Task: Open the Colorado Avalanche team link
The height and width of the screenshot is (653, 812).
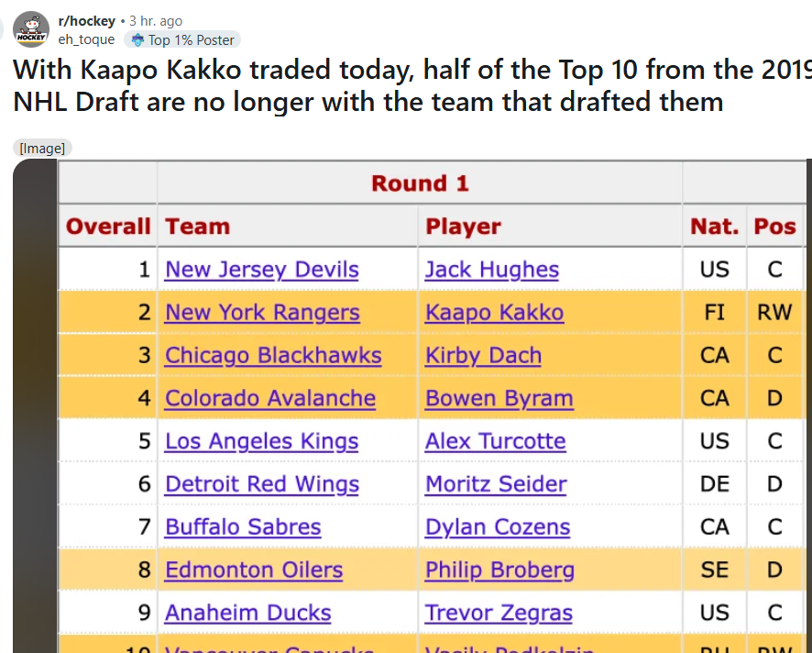Action: (270, 398)
